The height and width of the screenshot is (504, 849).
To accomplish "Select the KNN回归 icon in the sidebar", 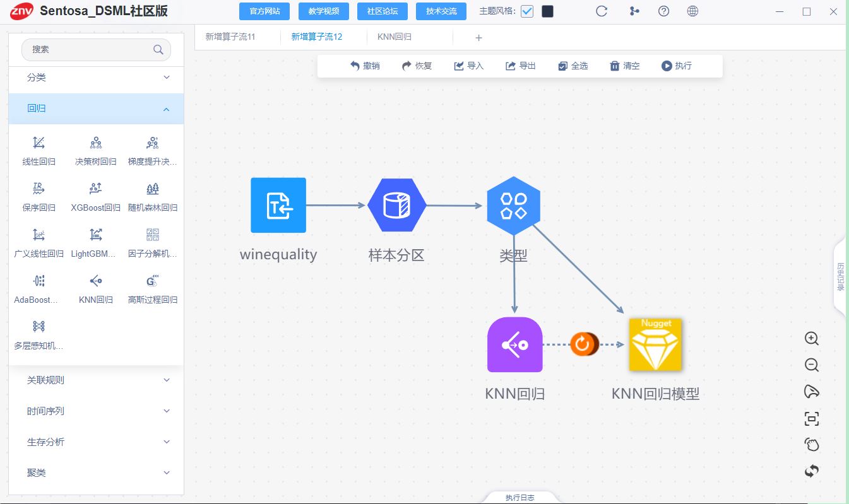I will pyautogui.click(x=96, y=281).
